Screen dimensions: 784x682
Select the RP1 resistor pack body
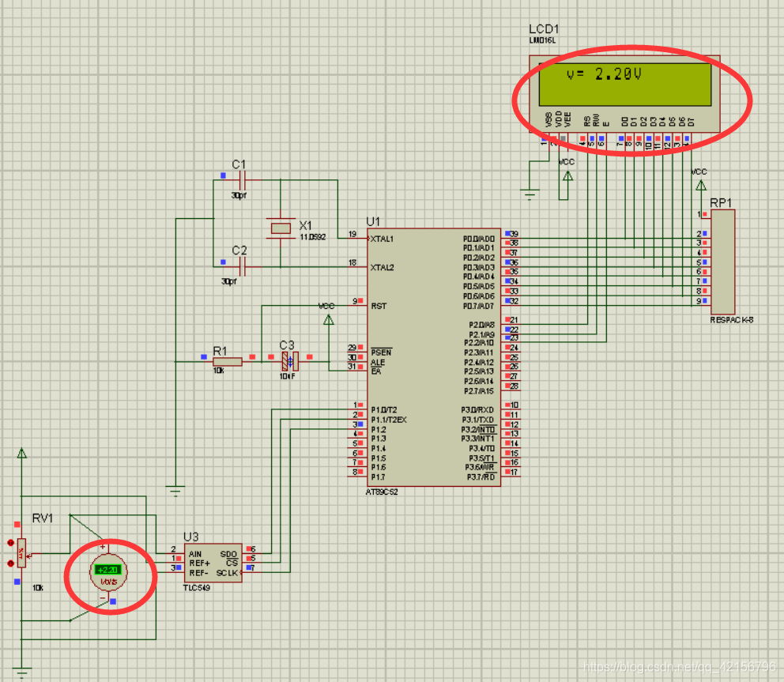pyautogui.click(x=722, y=262)
